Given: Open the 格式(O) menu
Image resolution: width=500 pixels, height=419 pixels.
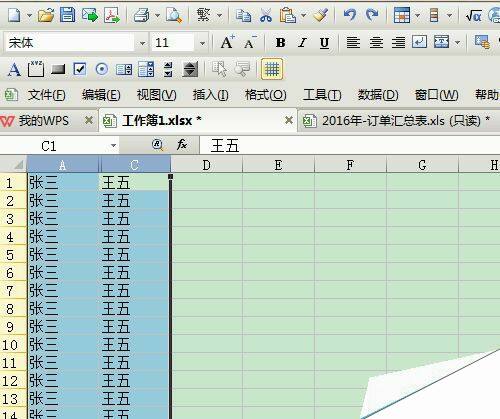Looking at the screenshot, I should coord(265,95).
